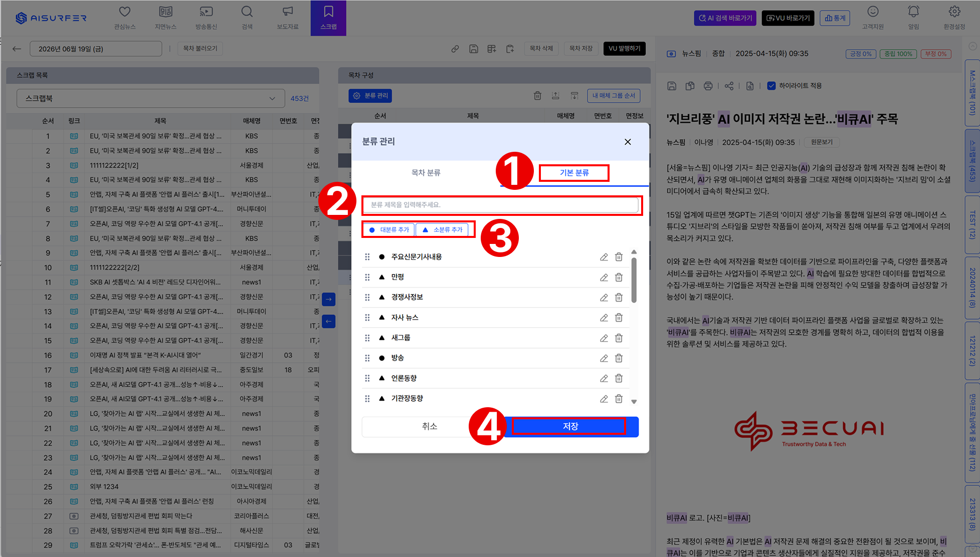Add a 소분류 with triangle button
This screenshot has height=557, width=980.
pyautogui.click(x=442, y=229)
